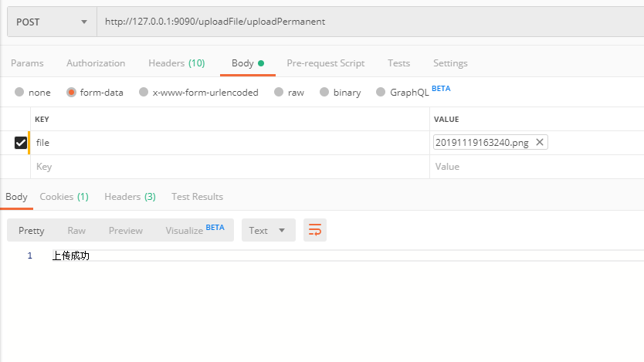
Task: Open the response Cookies (1) tab
Action: (x=64, y=197)
